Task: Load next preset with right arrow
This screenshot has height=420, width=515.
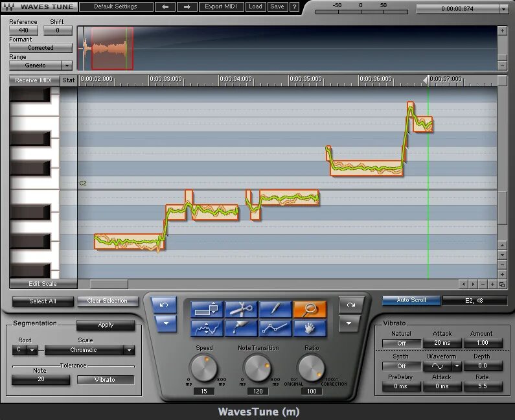Action: click(x=187, y=6)
